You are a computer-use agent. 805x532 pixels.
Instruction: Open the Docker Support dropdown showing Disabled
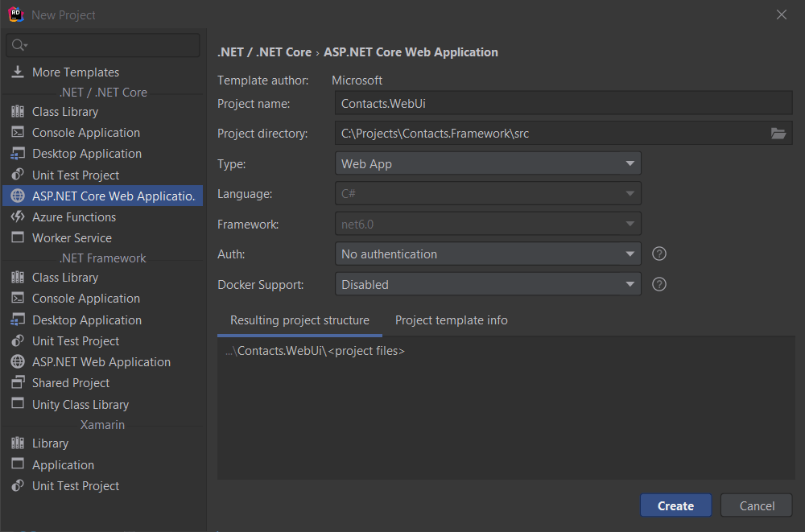tap(488, 284)
